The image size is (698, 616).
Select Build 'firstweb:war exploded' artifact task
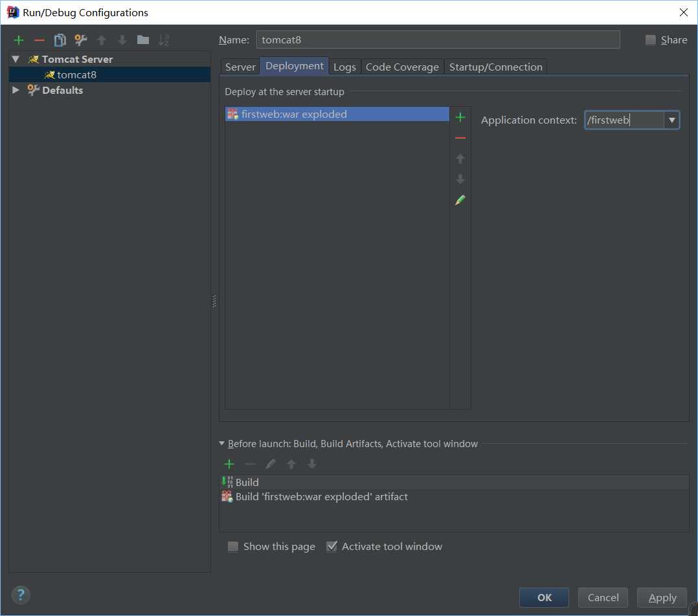coord(454,496)
